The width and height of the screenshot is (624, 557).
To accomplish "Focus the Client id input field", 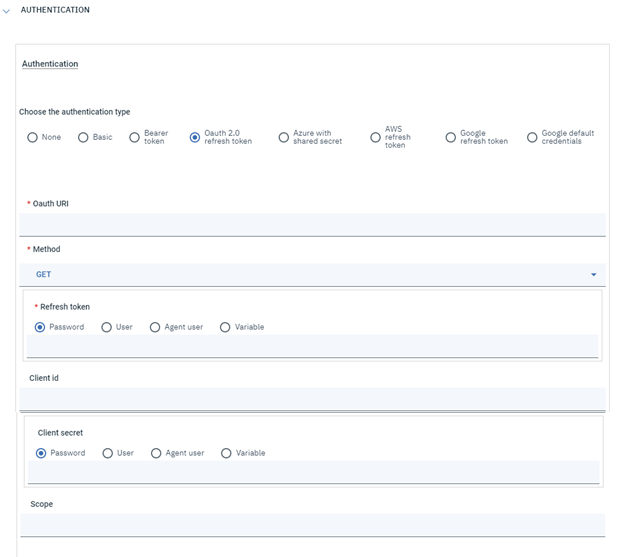I will click(x=312, y=399).
